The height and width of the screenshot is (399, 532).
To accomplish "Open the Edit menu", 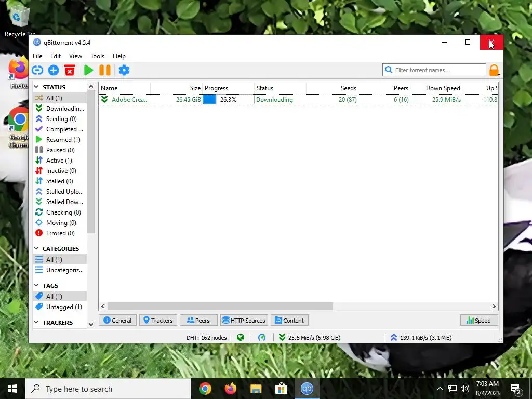I will 55,56.
